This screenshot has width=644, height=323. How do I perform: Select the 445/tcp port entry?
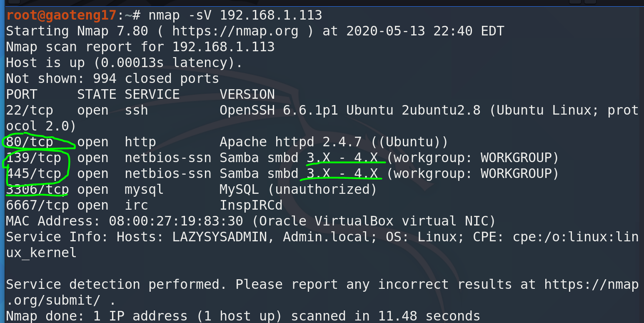(33, 174)
